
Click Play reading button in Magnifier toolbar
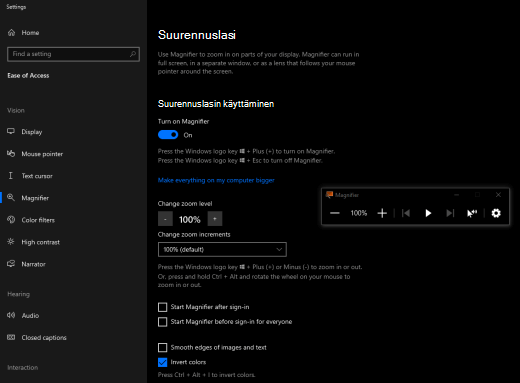pos(428,213)
